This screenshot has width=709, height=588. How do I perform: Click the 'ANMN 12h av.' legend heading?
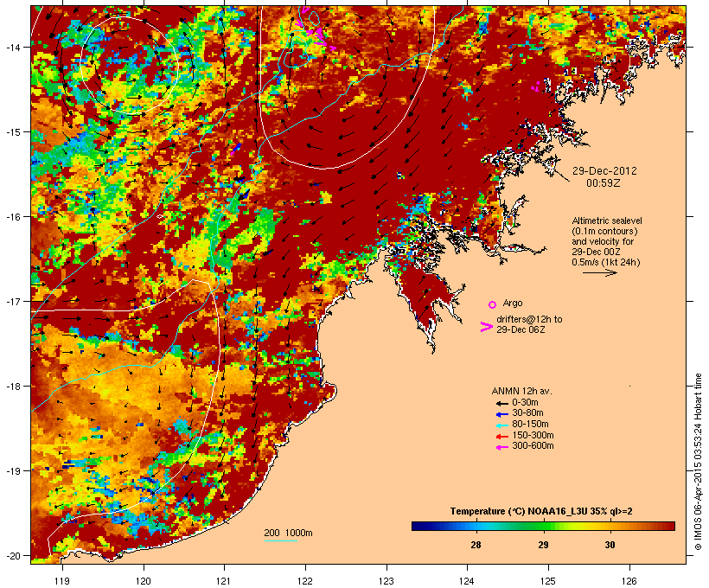(521, 391)
